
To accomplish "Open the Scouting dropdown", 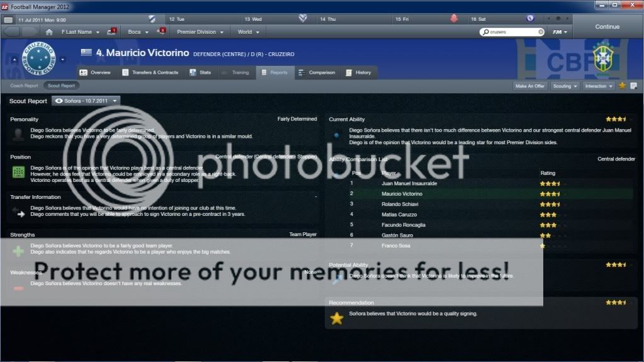I will click(565, 86).
